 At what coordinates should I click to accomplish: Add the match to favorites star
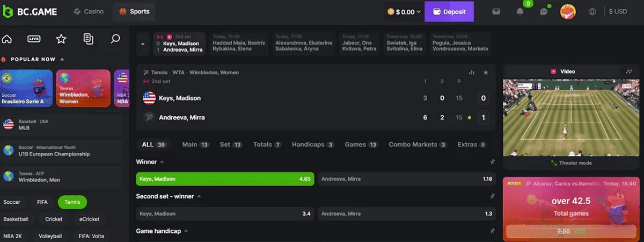click(486, 73)
